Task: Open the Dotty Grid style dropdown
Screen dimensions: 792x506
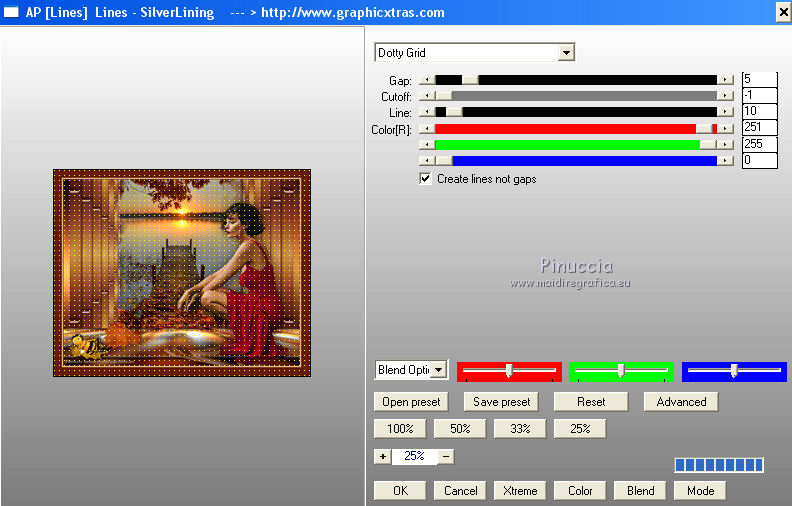Action: click(566, 53)
